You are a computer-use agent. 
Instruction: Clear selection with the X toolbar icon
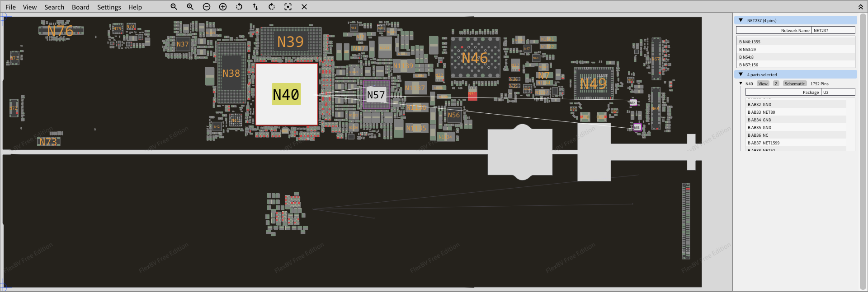(304, 7)
